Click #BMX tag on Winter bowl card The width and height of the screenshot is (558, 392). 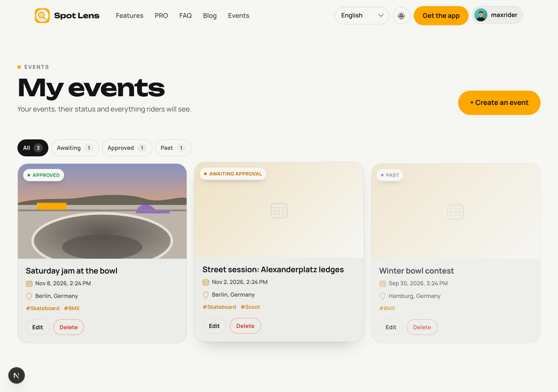[387, 308]
